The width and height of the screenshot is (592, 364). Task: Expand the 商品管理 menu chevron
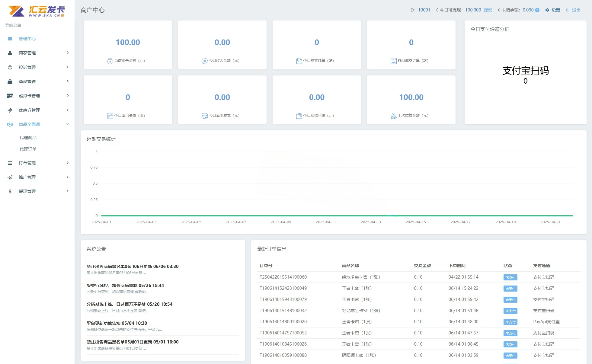[68, 81]
